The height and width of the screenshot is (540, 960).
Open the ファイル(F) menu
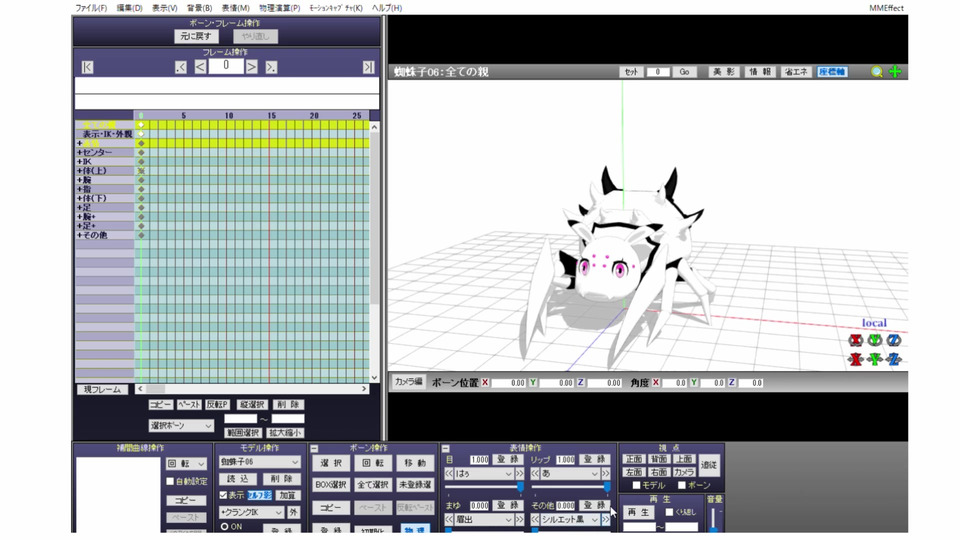pyautogui.click(x=91, y=8)
